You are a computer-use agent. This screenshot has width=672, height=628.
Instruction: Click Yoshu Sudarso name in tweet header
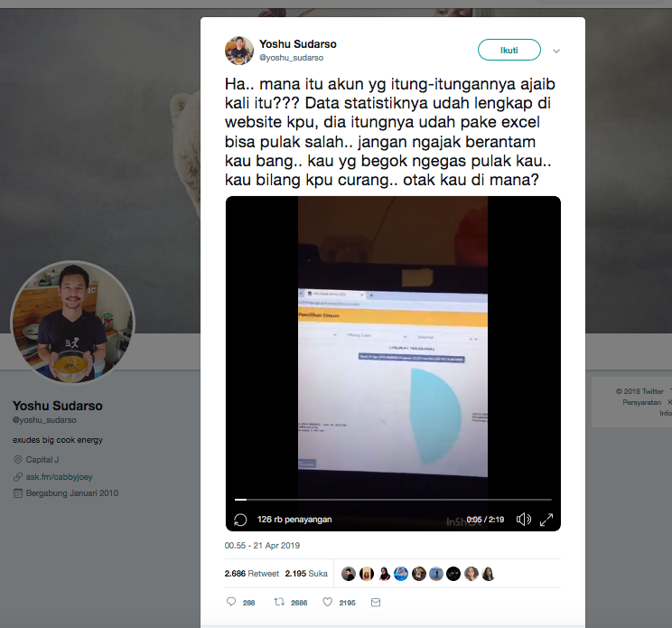[x=298, y=44]
